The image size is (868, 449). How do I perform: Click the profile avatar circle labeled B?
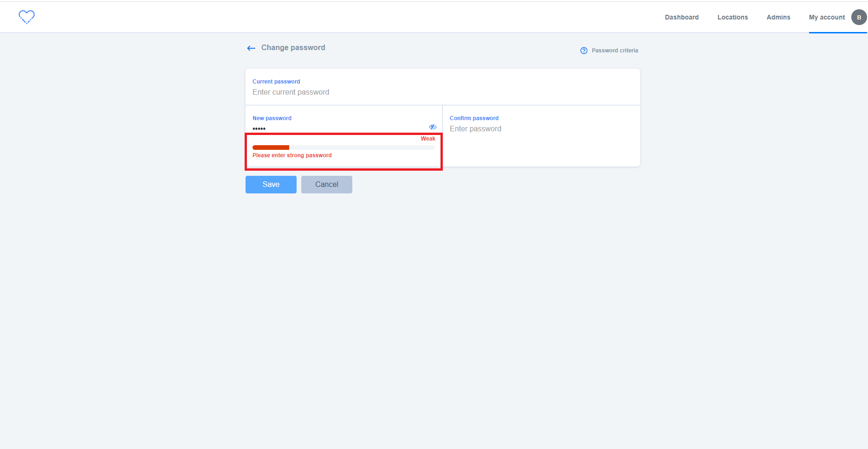[x=858, y=17]
